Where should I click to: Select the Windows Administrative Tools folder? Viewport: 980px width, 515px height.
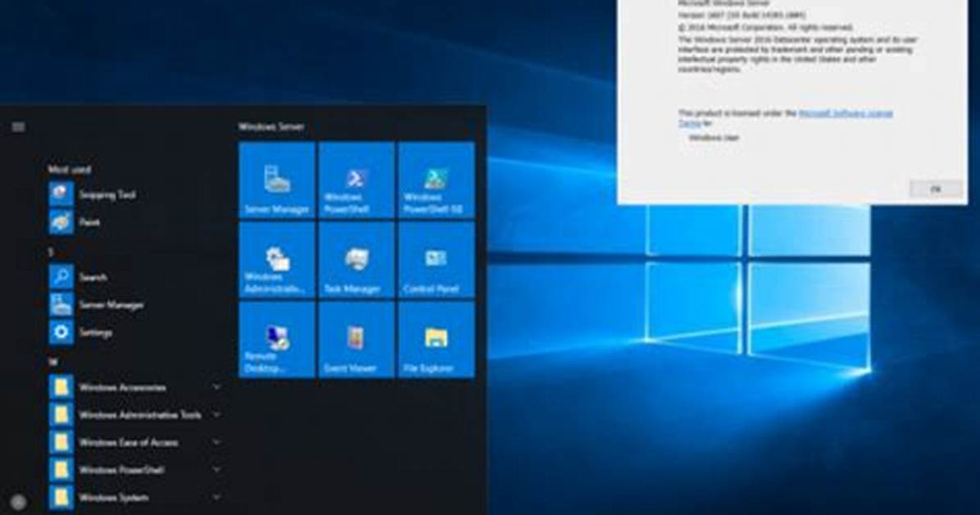pos(134,415)
